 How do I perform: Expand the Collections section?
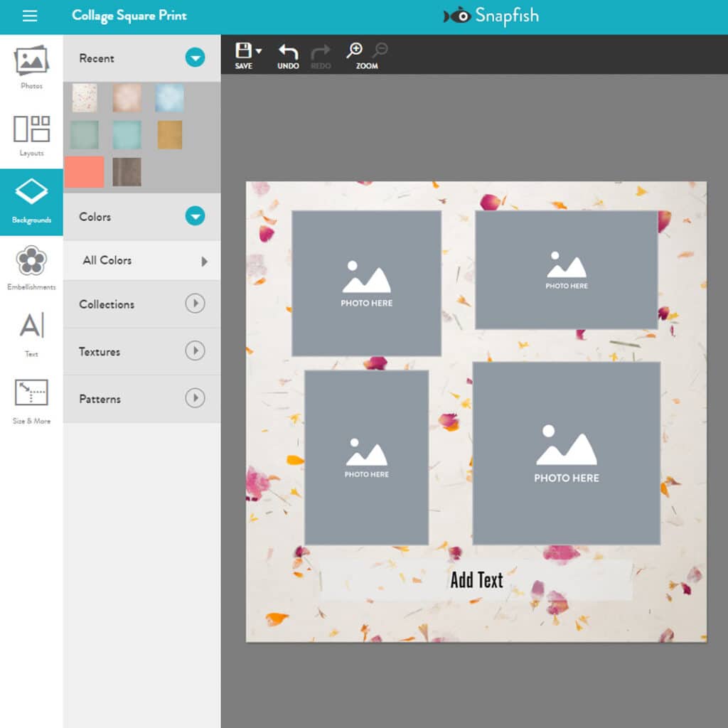[x=195, y=304]
